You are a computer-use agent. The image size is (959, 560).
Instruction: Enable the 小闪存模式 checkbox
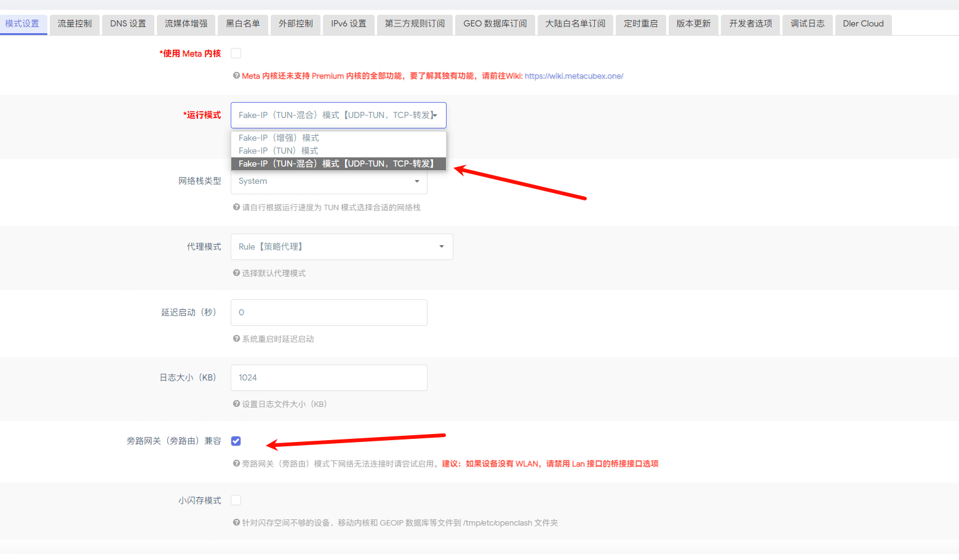[x=236, y=500]
